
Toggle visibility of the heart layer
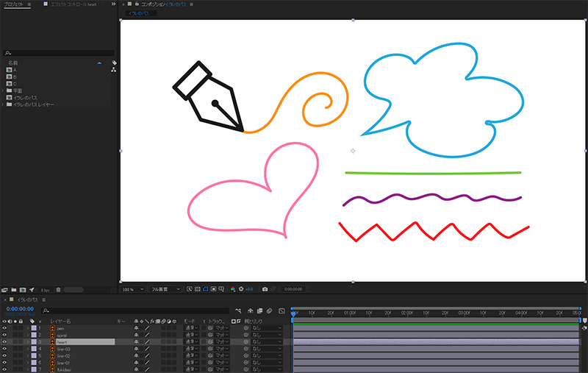[x=4, y=342]
